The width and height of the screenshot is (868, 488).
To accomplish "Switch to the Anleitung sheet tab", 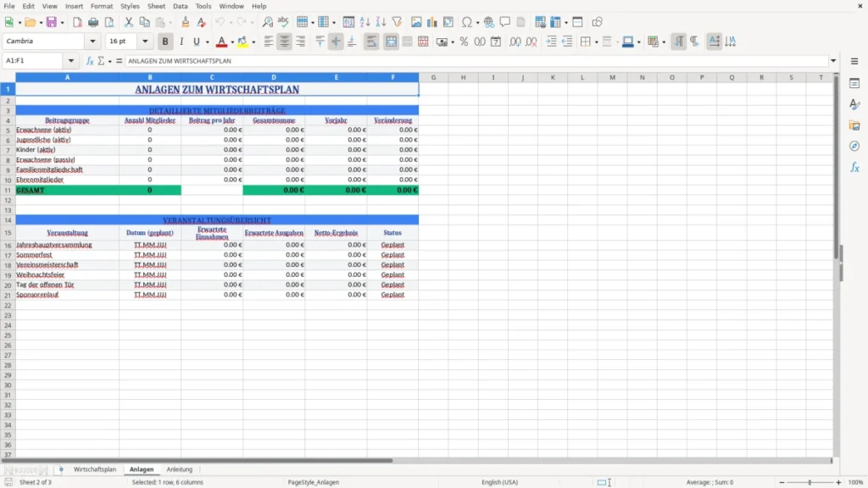I will click(x=180, y=469).
